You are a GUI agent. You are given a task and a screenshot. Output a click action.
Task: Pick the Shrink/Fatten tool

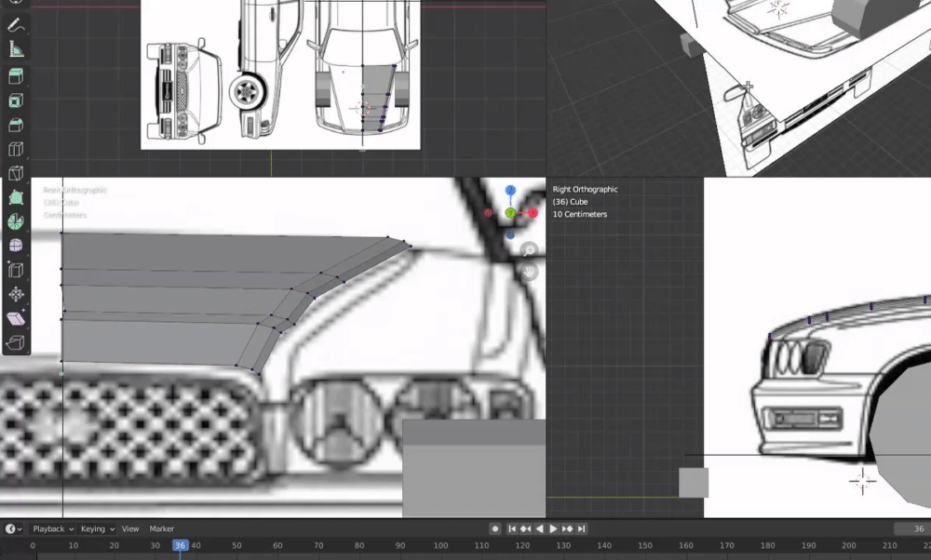point(16,294)
